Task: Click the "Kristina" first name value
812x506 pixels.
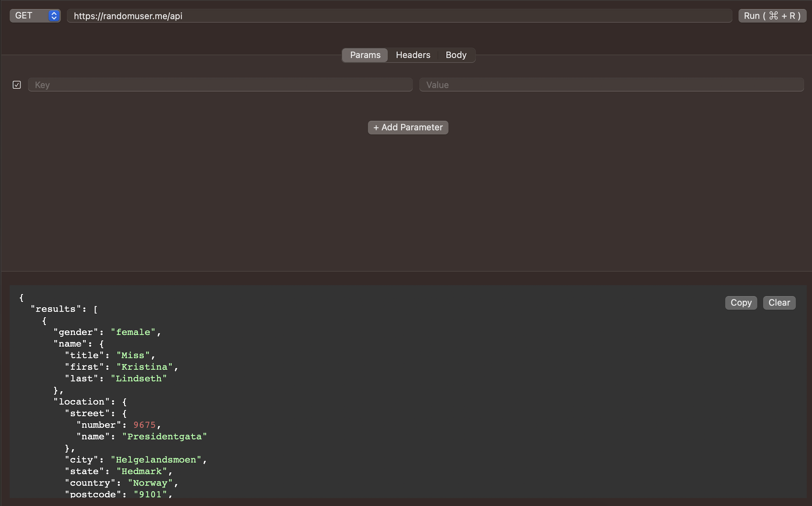Action: 144,367
